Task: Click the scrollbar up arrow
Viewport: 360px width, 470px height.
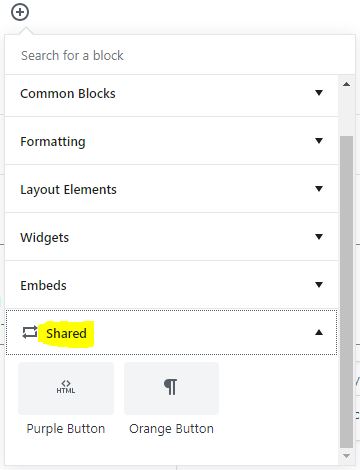Action: pyautogui.click(x=346, y=84)
